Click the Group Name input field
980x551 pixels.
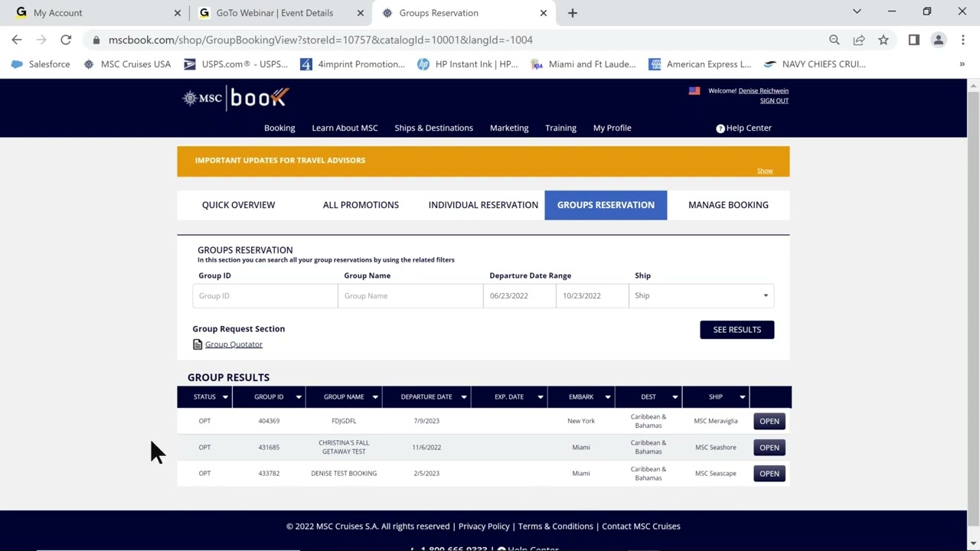pyautogui.click(x=410, y=296)
